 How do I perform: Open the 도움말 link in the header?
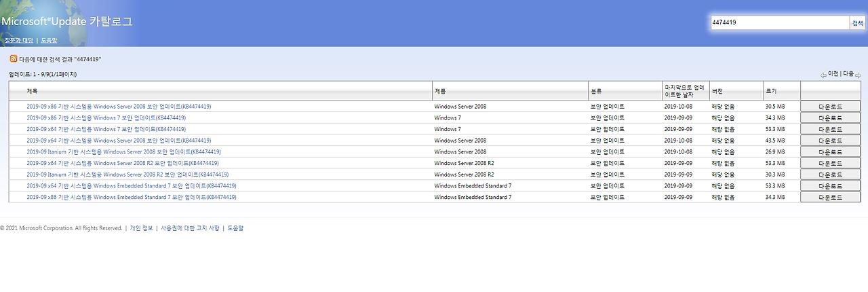(x=49, y=40)
